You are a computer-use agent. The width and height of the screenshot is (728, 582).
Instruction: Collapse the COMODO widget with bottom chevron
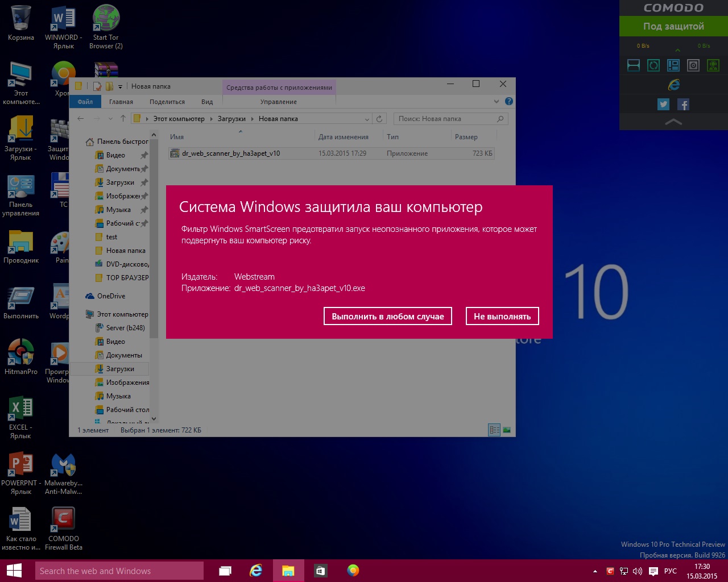coord(673,122)
